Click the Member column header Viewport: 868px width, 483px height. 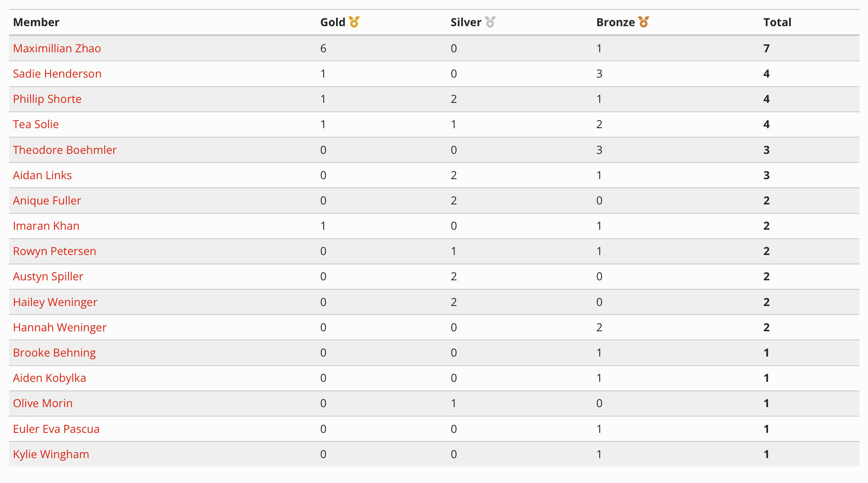pos(36,22)
